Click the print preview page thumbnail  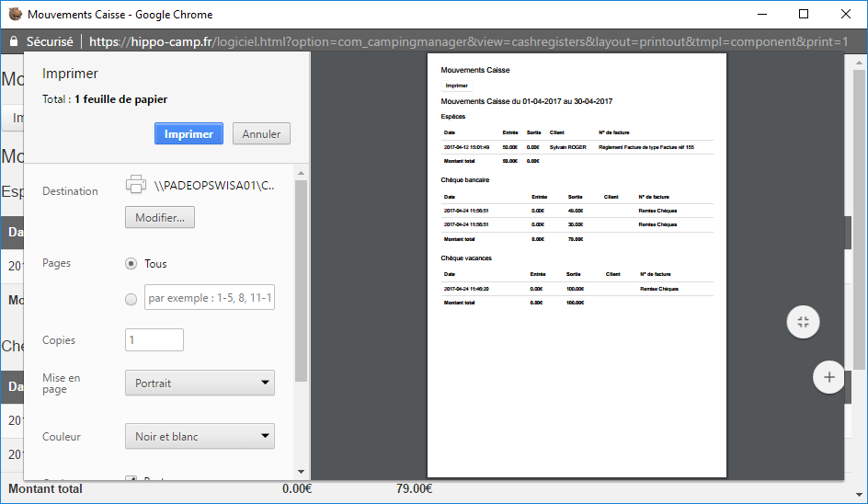tap(577, 265)
